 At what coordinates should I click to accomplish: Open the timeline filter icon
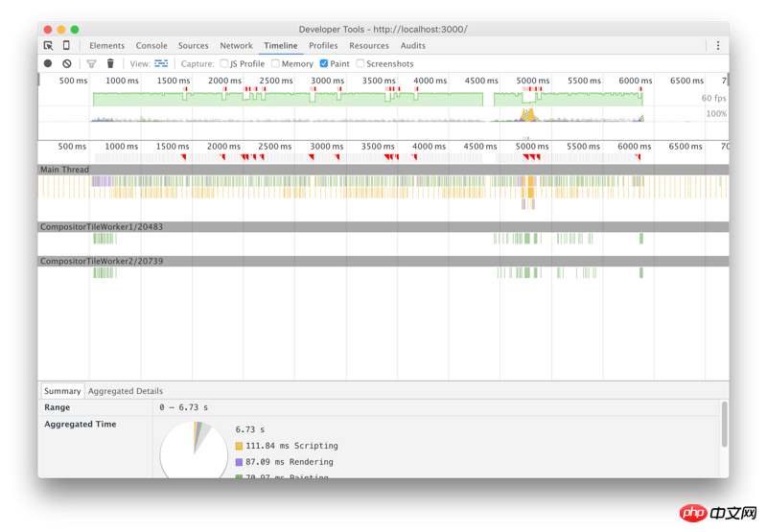92,63
